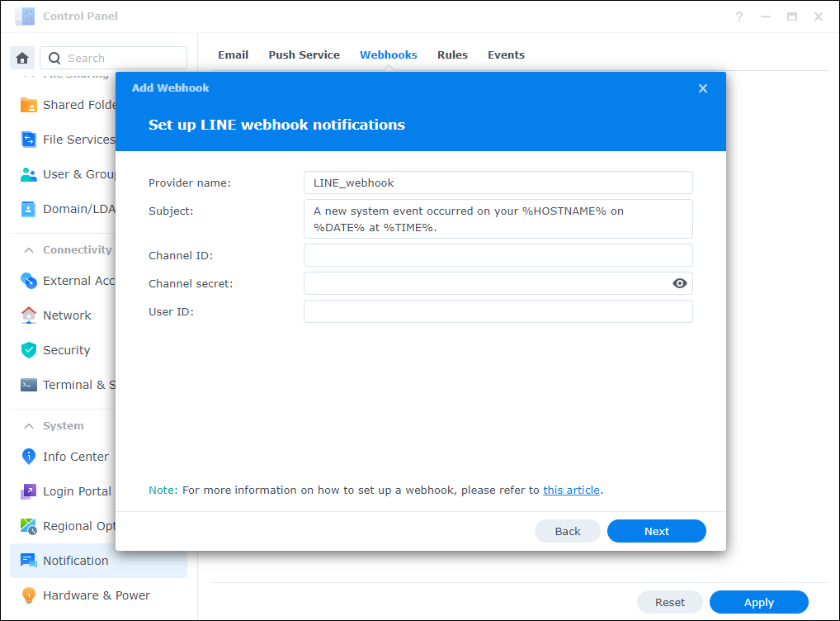Switch to the Rules tab
The width and height of the screenshot is (840, 621).
(452, 55)
